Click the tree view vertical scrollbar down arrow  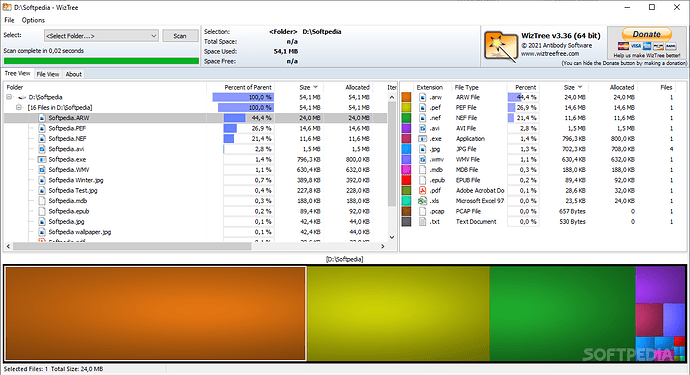(x=392, y=237)
